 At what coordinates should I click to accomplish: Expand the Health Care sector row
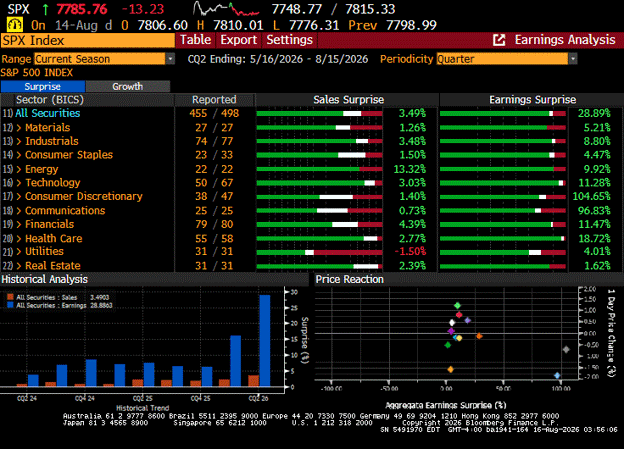pyautogui.click(x=18, y=238)
